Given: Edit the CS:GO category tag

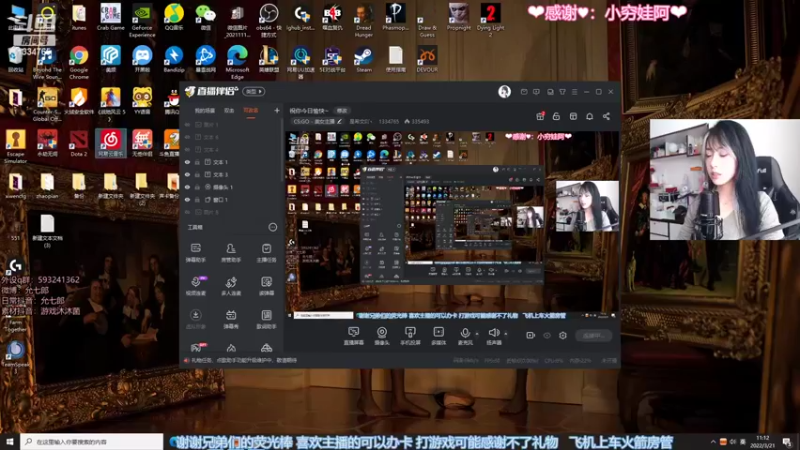Looking at the screenshot, I should pyautogui.click(x=318, y=121).
